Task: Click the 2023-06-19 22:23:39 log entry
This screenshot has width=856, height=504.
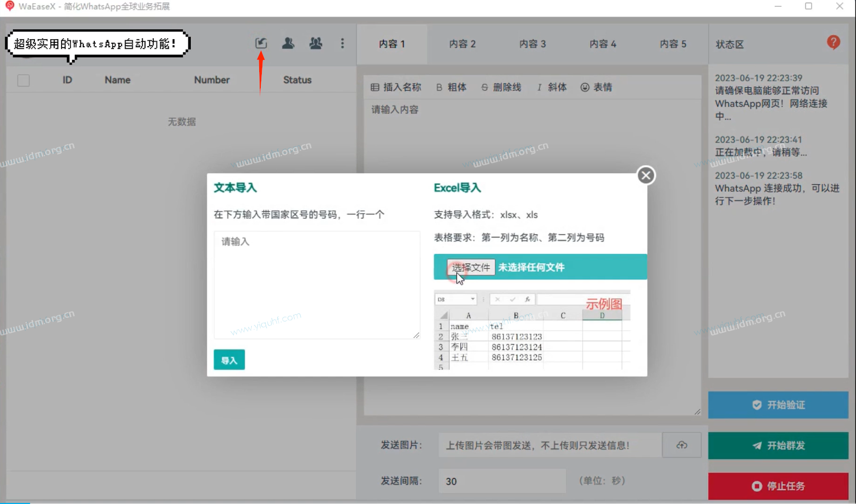Action: click(771, 97)
